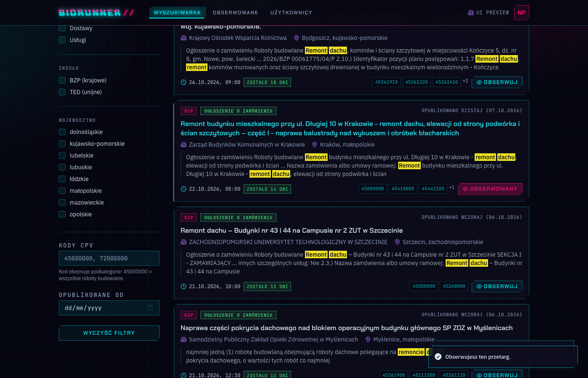Click the clock icon beside 21.10.2026, 10:00
Screen dimensions: 588x378
click(184, 286)
